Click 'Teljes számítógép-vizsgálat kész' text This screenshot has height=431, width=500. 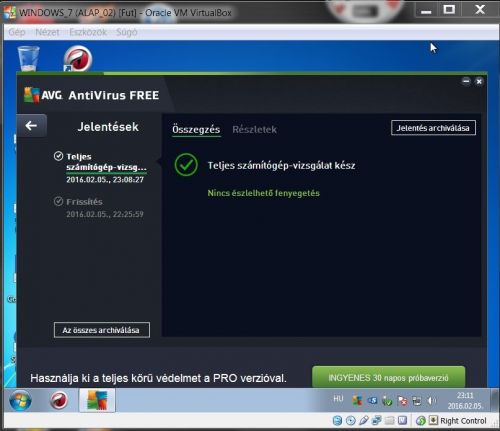[x=281, y=165]
